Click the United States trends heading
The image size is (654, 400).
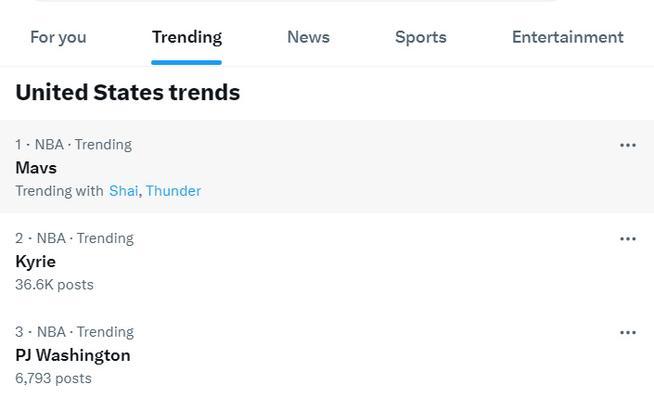[x=127, y=92]
